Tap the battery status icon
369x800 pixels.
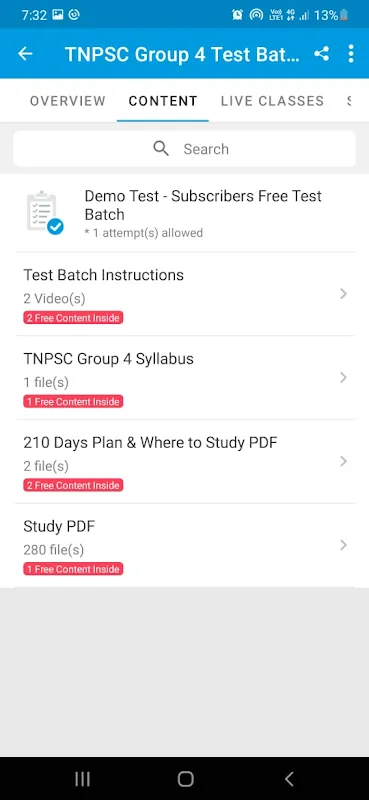345,15
